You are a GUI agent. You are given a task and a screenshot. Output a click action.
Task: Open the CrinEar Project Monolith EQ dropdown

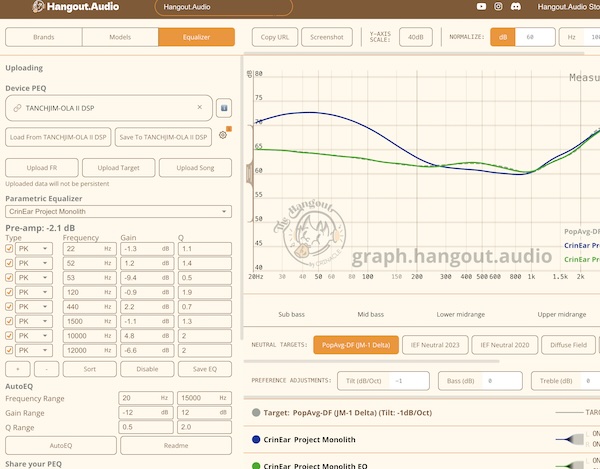click(x=118, y=212)
